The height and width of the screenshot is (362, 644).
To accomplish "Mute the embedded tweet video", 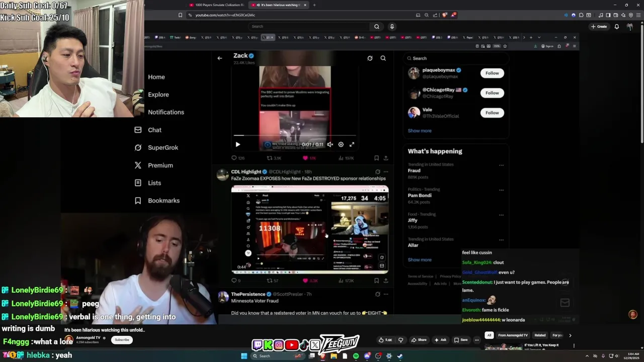I will (x=330, y=144).
